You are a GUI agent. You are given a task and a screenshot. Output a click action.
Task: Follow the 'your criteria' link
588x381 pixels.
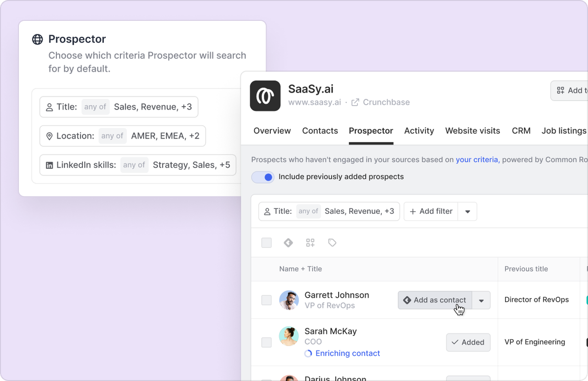click(477, 159)
